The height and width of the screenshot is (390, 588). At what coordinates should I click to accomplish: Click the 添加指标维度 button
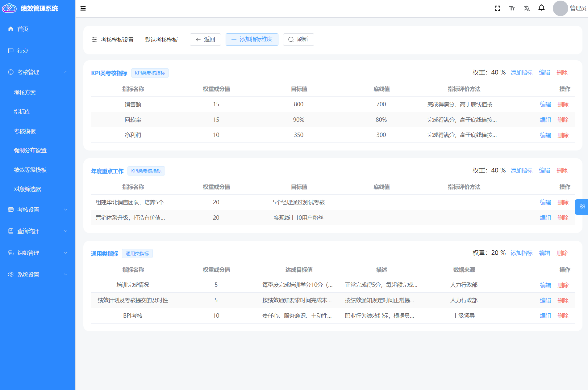(252, 40)
